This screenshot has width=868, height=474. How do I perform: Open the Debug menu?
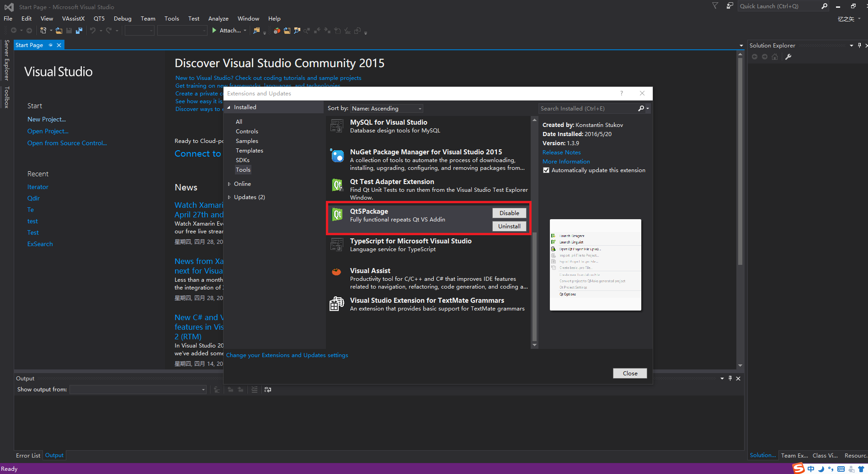(x=122, y=19)
